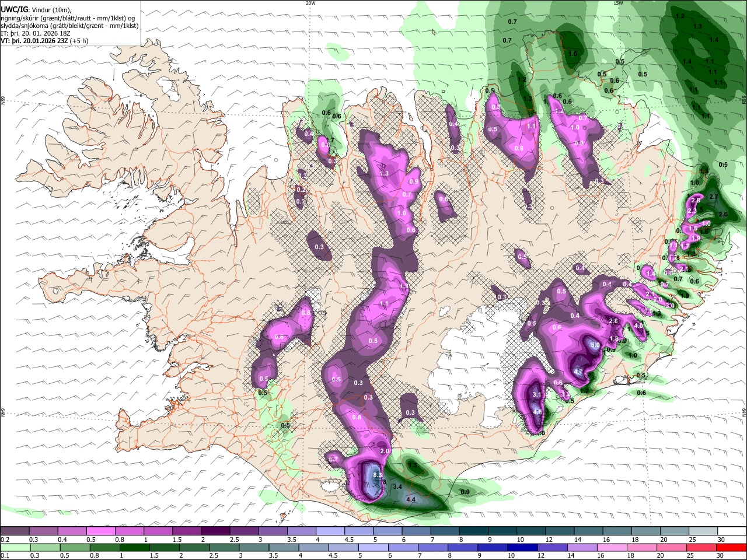Click the blue swatch labeled 8, lower scale
The width and height of the screenshot is (747, 560).
pos(462,547)
